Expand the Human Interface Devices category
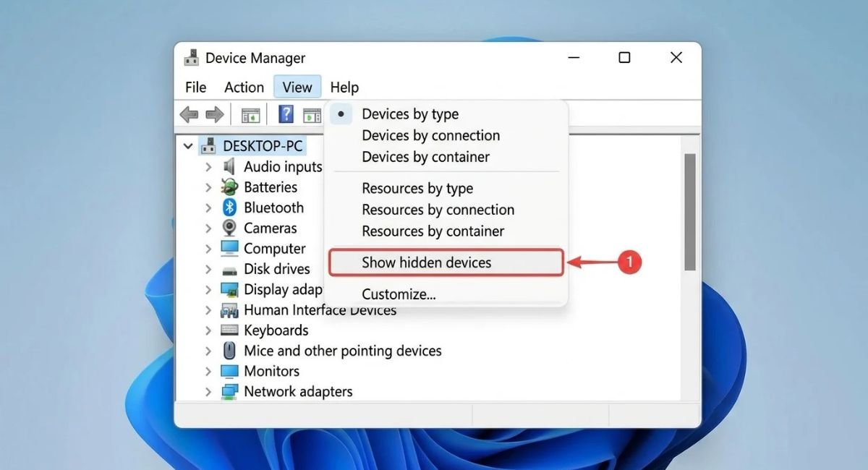The width and height of the screenshot is (868, 470). (x=208, y=310)
